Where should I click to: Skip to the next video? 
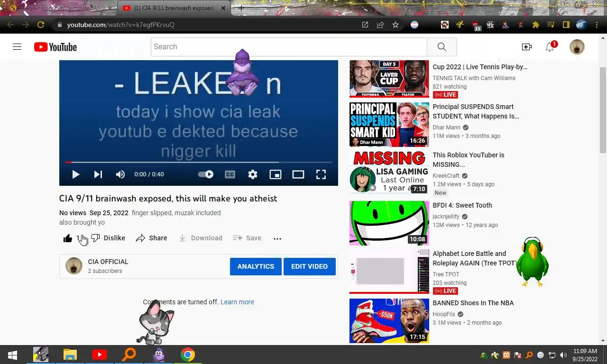[x=98, y=174]
